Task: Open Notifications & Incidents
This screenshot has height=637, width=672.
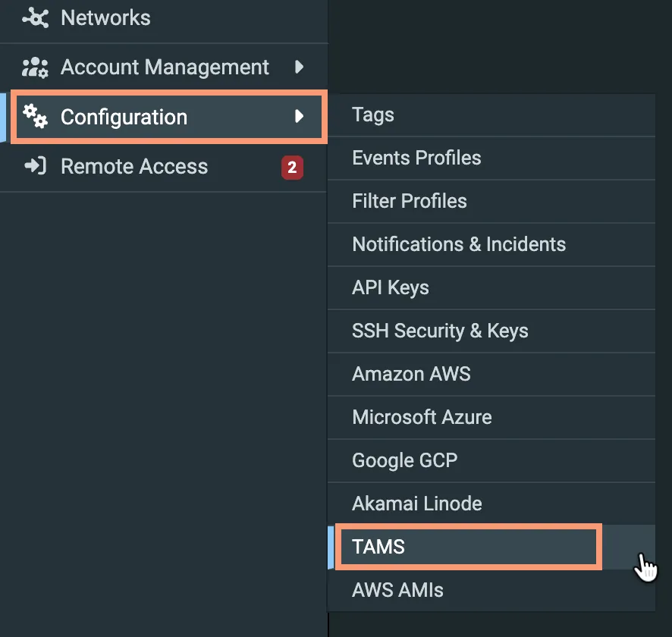Action: pos(491,245)
